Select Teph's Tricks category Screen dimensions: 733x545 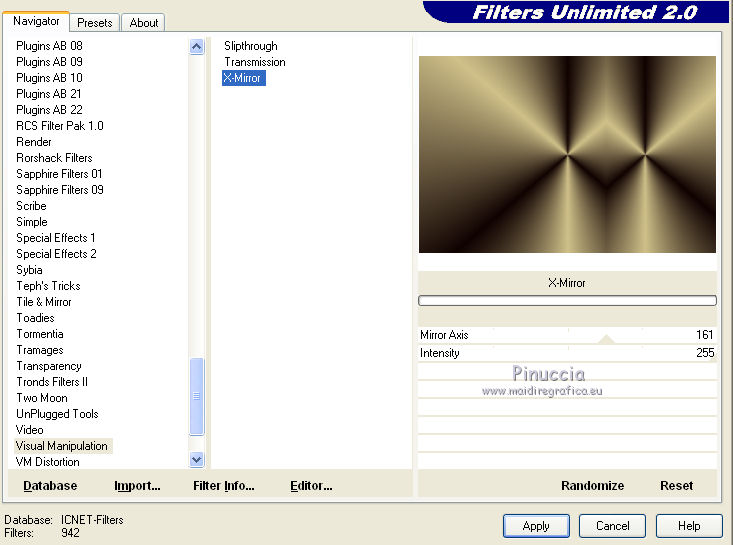[x=48, y=286]
